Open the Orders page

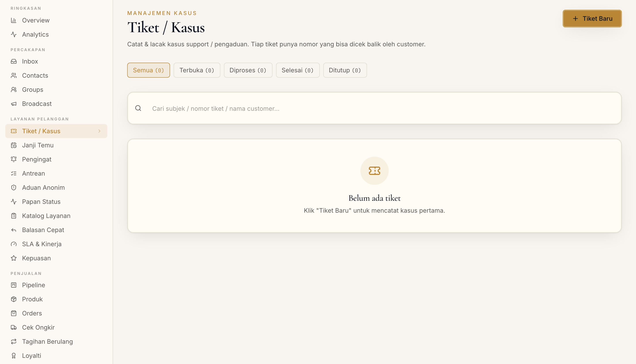coord(56,313)
